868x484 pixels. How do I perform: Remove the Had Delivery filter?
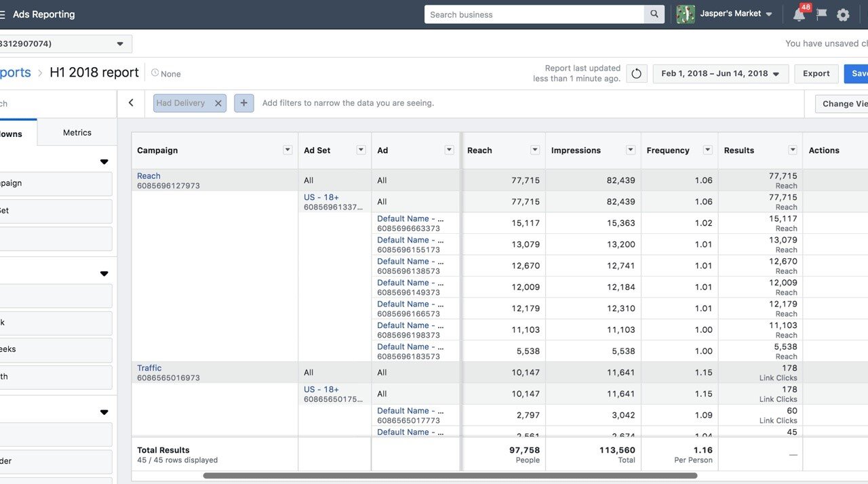pos(218,103)
